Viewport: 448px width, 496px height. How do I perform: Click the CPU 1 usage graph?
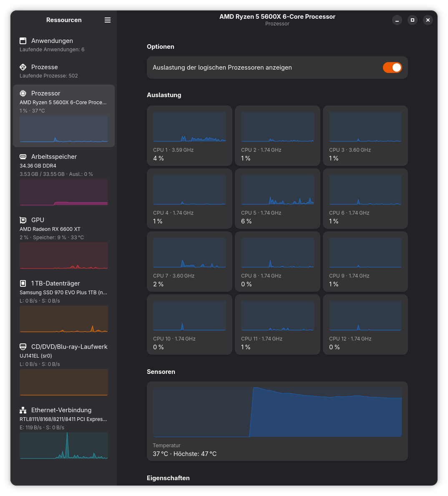click(189, 127)
